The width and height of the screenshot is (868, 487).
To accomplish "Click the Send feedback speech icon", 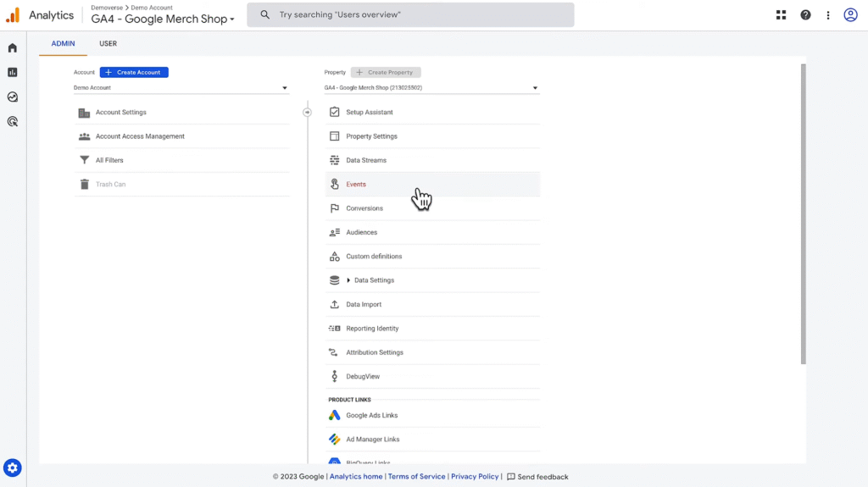I will pos(511,477).
